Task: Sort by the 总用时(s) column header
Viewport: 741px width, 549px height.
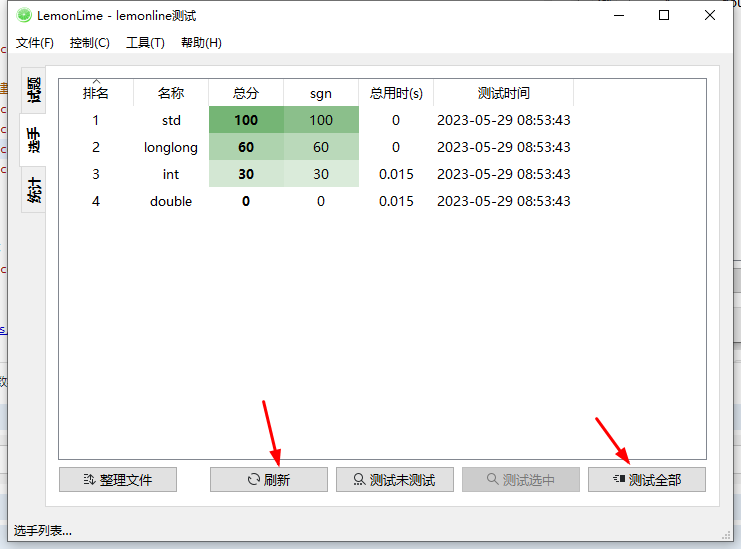Action: point(396,93)
